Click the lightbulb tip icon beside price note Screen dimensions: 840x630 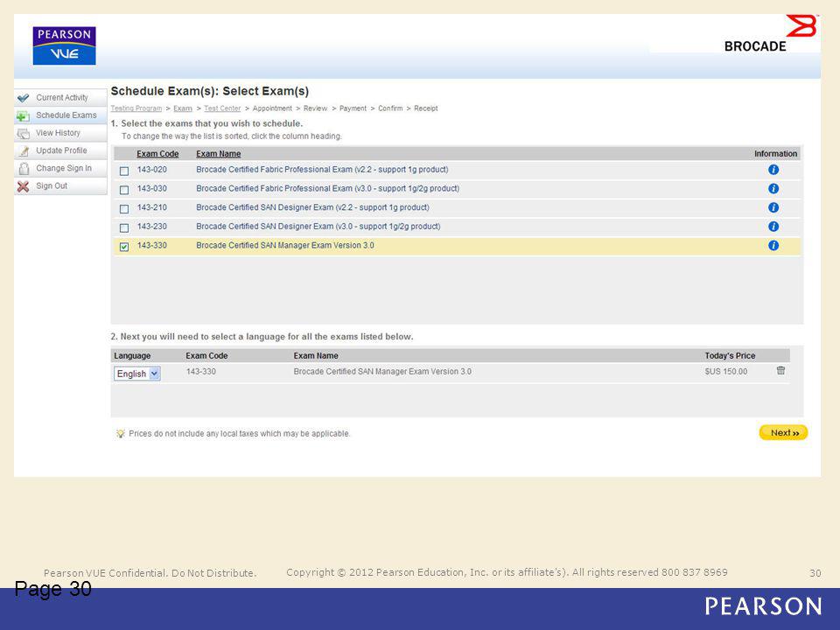click(x=121, y=433)
